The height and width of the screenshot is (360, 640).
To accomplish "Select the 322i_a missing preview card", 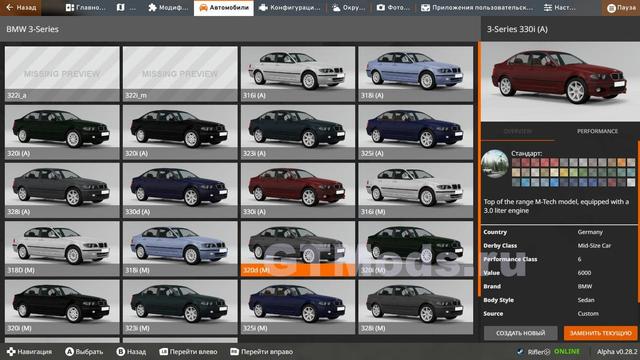I will (x=62, y=74).
